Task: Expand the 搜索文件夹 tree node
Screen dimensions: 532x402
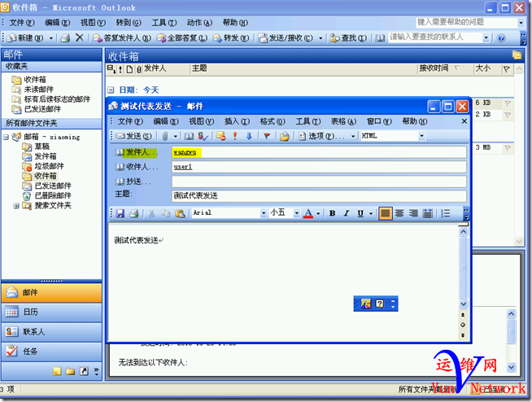Action: [16, 205]
